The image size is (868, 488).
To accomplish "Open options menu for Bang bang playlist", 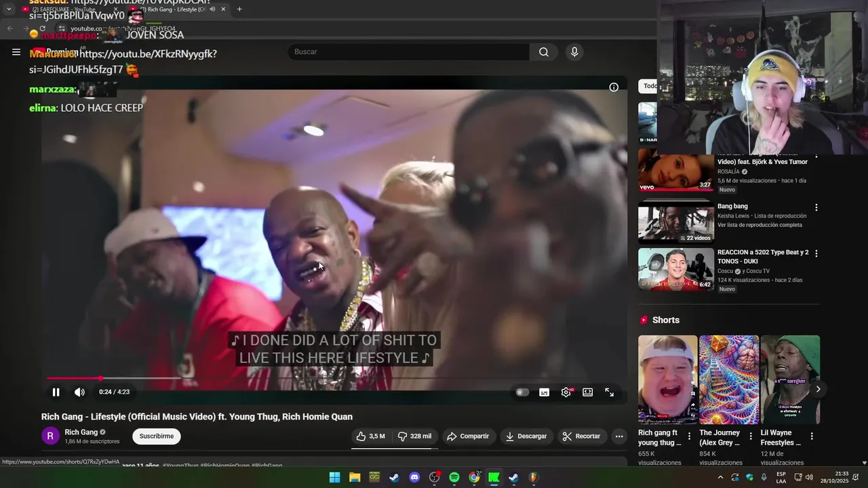I will (x=816, y=207).
